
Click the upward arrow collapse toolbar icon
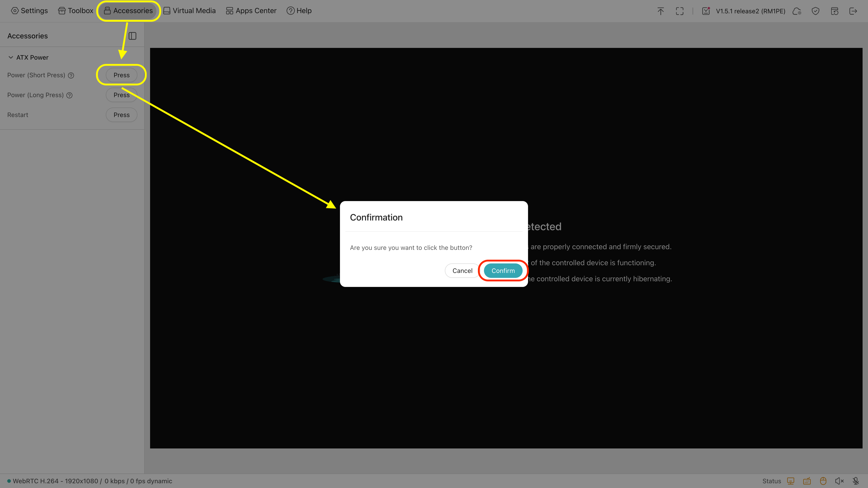point(660,11)
